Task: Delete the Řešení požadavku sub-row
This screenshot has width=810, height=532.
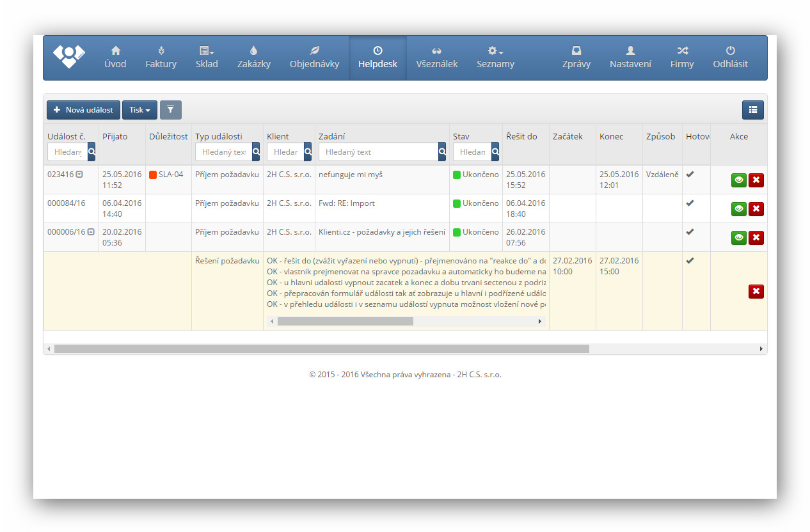Action: click(756, 292)
